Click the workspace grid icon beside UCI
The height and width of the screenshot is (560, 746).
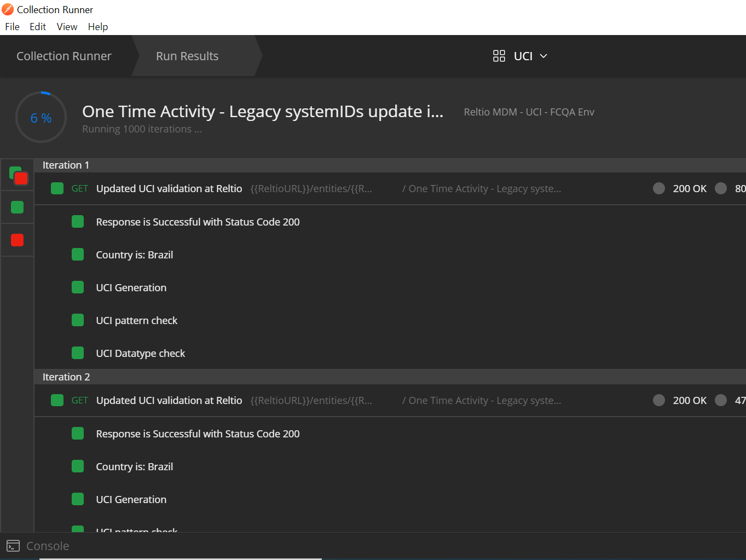[499, 56]
